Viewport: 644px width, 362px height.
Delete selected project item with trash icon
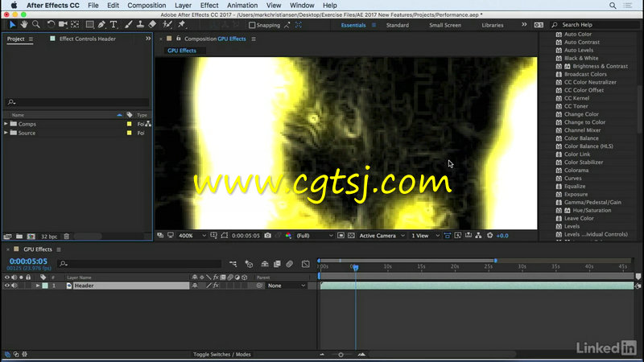click(x=66, y=237)
